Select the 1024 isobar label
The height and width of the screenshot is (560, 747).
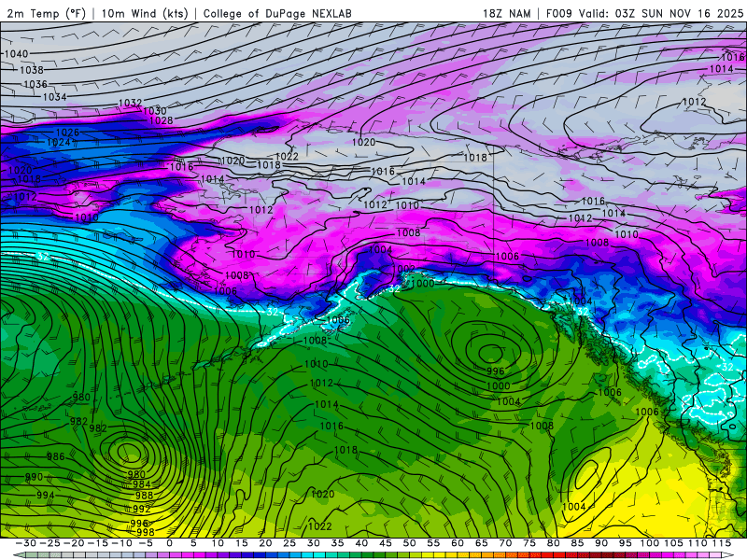click(x=59, y=143)
